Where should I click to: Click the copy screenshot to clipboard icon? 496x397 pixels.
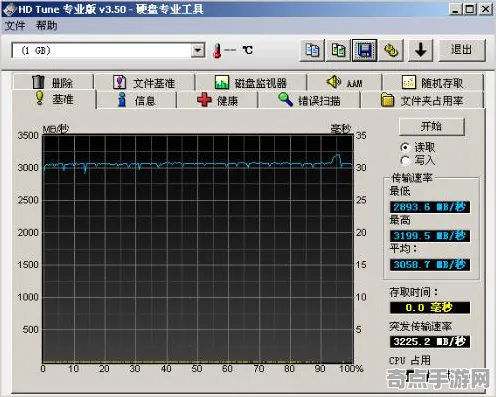coord(338,50)
